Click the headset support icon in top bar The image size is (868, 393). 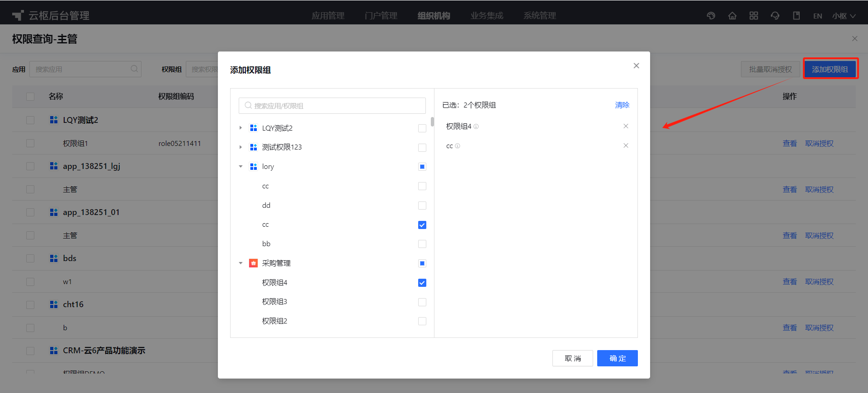pyautogui.click(x=775, y=16)
